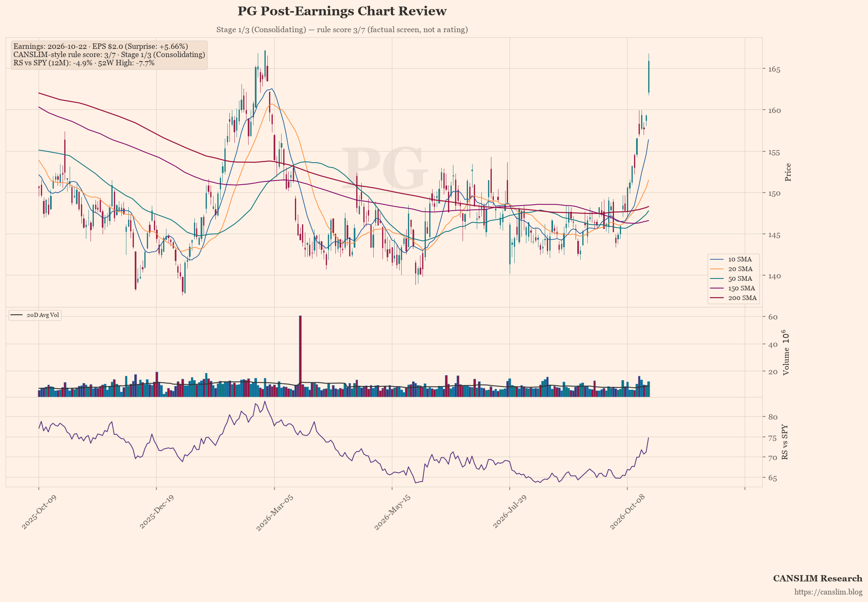Screen dimensions: 868x602
Task: Click the chart title 'PG Post-Earnings Chart Review'
Action: pyautogui.click(x=342, y=11)
